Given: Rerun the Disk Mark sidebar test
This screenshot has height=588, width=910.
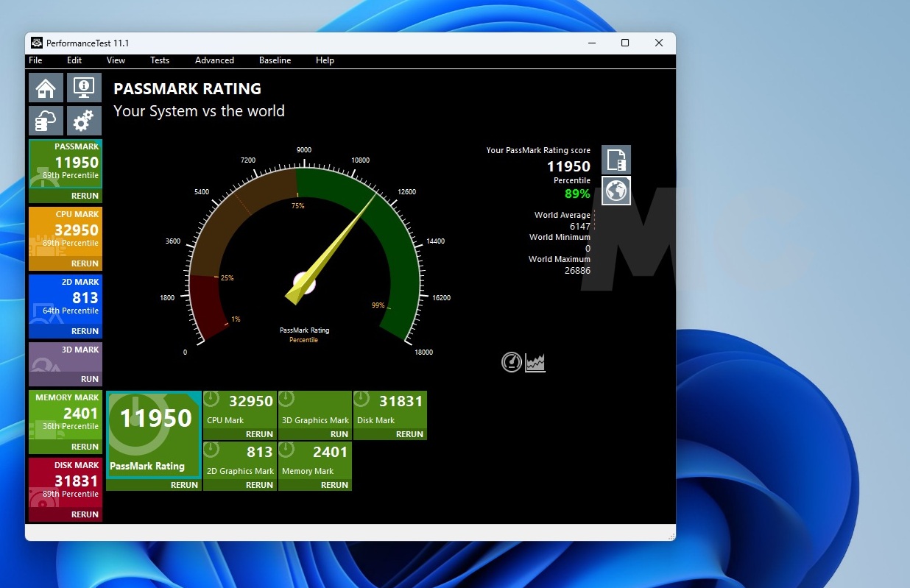Looking at the screenshot, I should coord(85,514).
